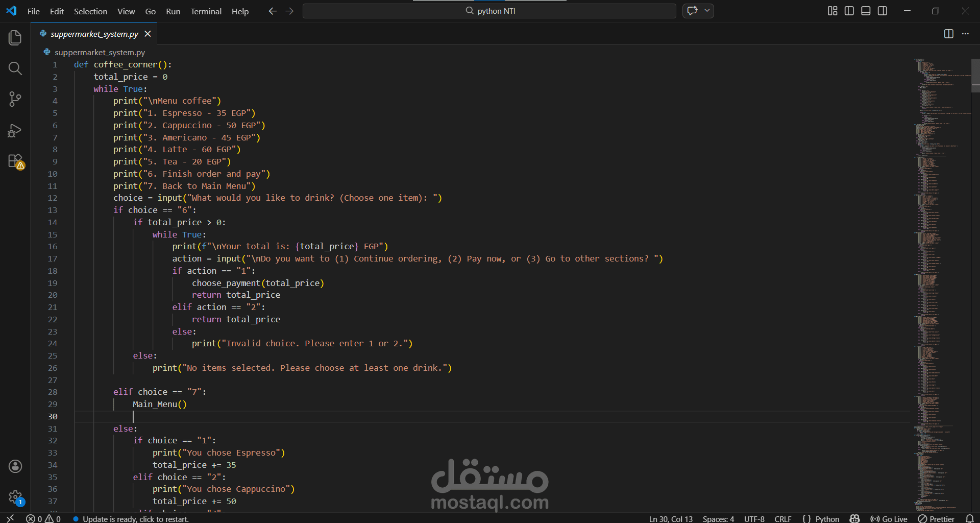Open the Go menu

pos(151,11)
